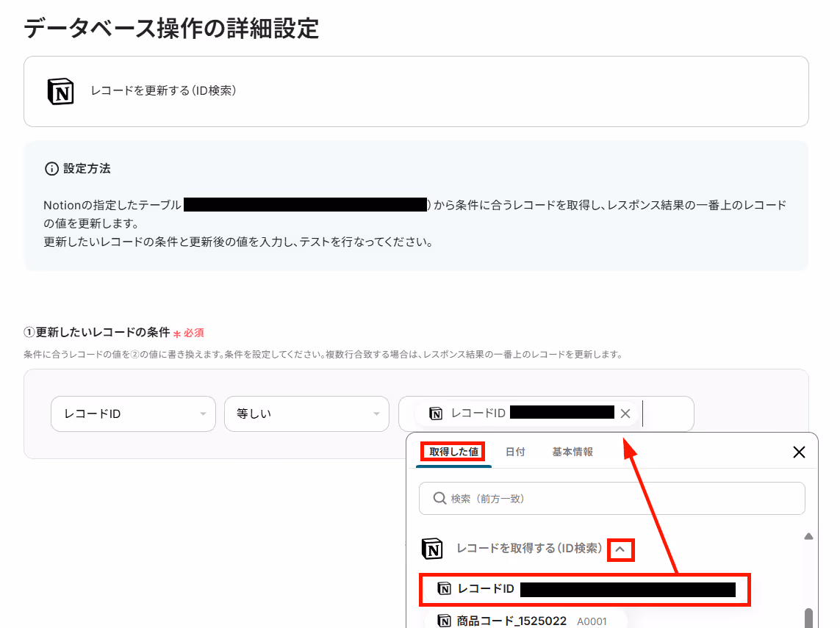Click the 検索（前方一致） search box
This screenshot has width=840, height=628.
[x=611, y=499]
